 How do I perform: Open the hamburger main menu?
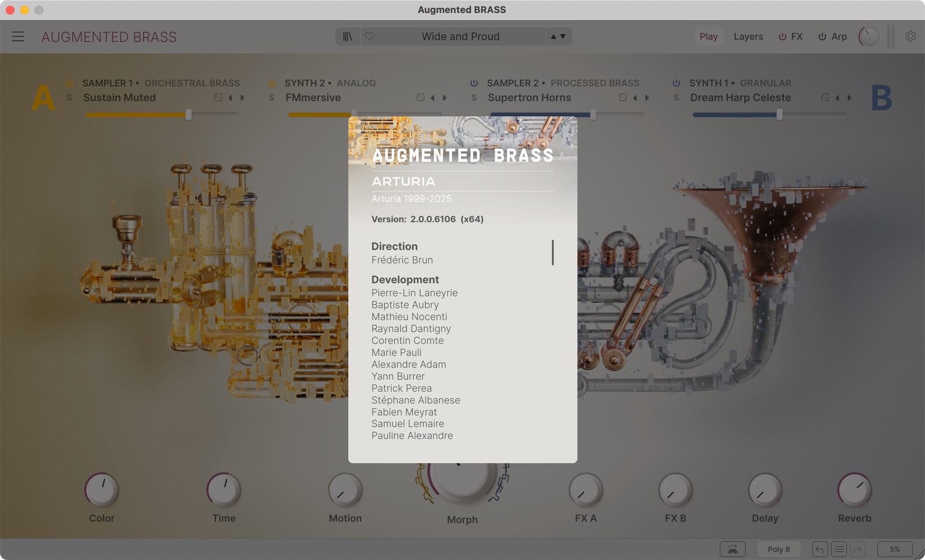click(x=18, y=37)
